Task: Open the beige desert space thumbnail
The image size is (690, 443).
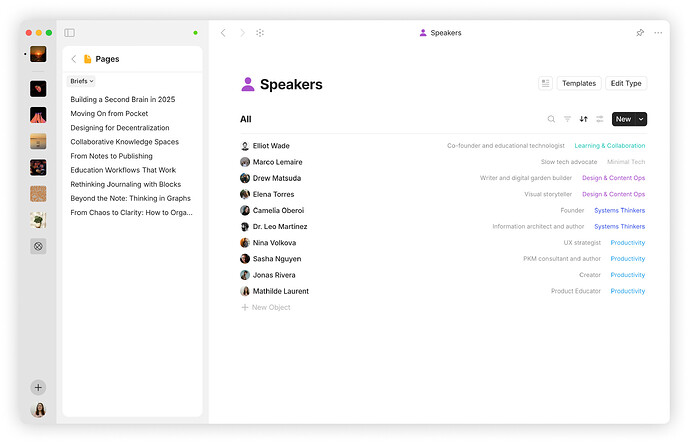Action: click(x=38, y=141)
